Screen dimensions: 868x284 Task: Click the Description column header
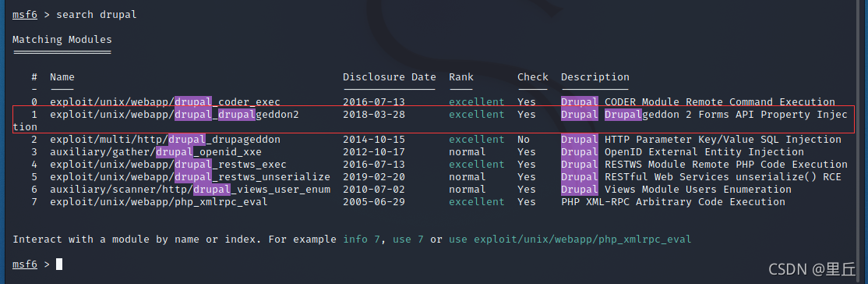(595, 77)
